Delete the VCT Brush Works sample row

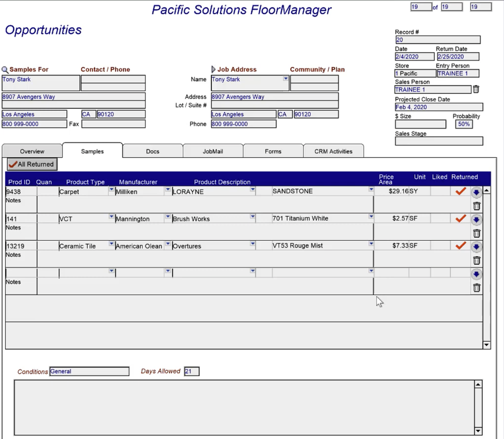click(477, 234)
